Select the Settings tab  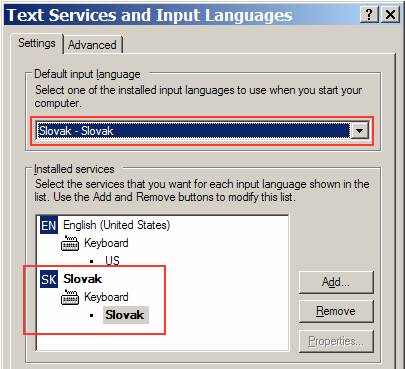tap(37, 43)
